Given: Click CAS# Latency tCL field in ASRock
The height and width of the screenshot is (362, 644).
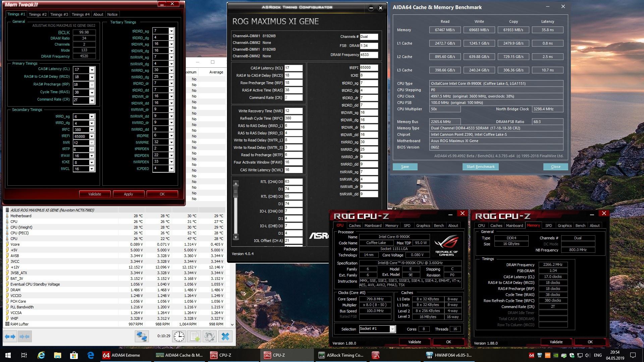Looking at the screenshot, I should [x=293, y=68].
